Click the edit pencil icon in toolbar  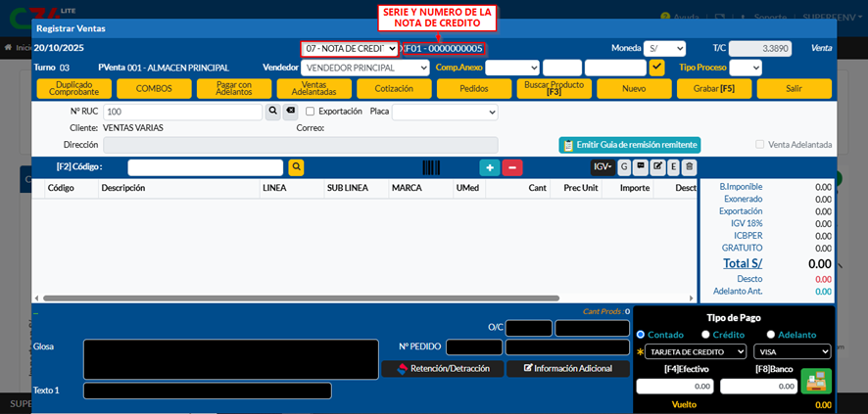pos(657,167)
